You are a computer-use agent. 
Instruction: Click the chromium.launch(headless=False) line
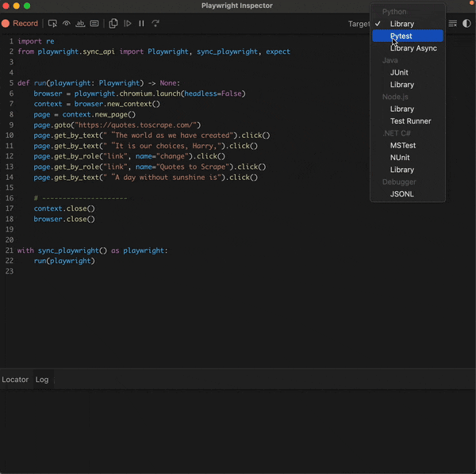140,94
